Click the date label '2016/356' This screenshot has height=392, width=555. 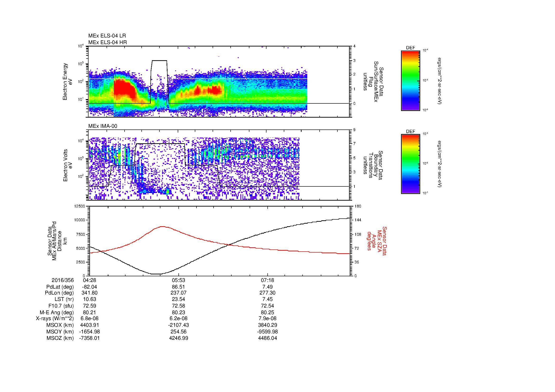pyautogui.click(x=63, y=280)
